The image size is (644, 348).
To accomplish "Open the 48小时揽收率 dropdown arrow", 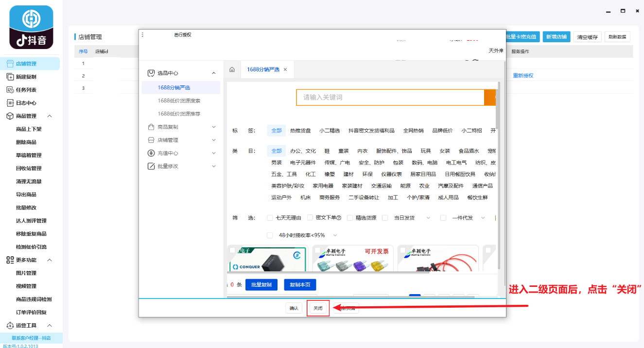I will pos(335,235).
